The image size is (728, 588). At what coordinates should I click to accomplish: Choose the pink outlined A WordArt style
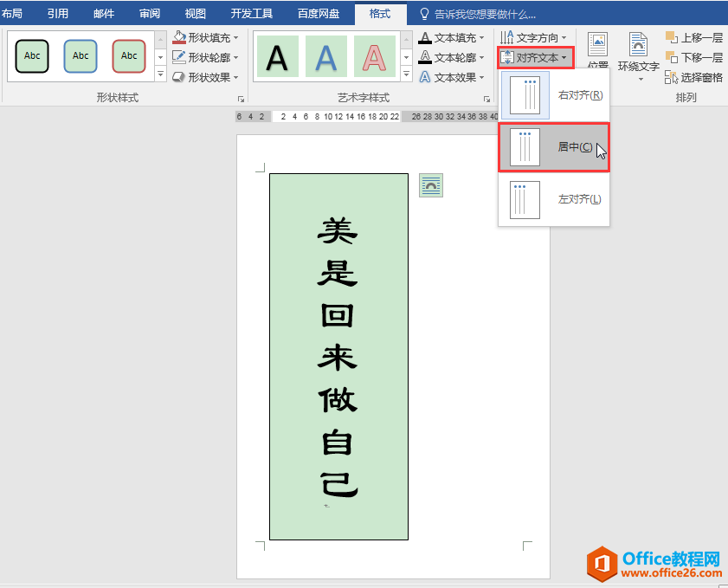coord(374,57)
